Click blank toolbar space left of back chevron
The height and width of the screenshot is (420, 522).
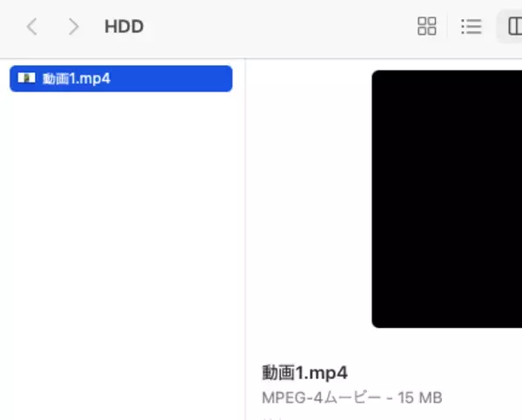pos(11,26)
